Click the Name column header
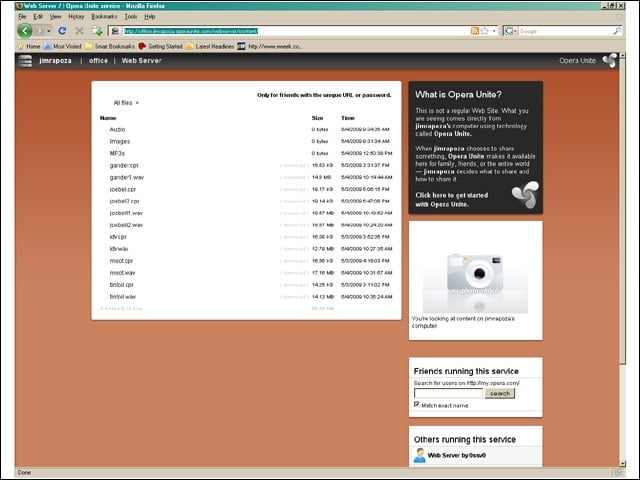Viewport: 640px width, 480px height. click(108, 118)
